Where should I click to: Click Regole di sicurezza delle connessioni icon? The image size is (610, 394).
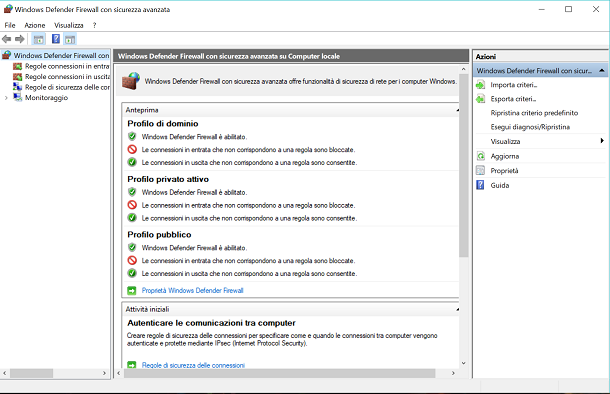[18, 87]
